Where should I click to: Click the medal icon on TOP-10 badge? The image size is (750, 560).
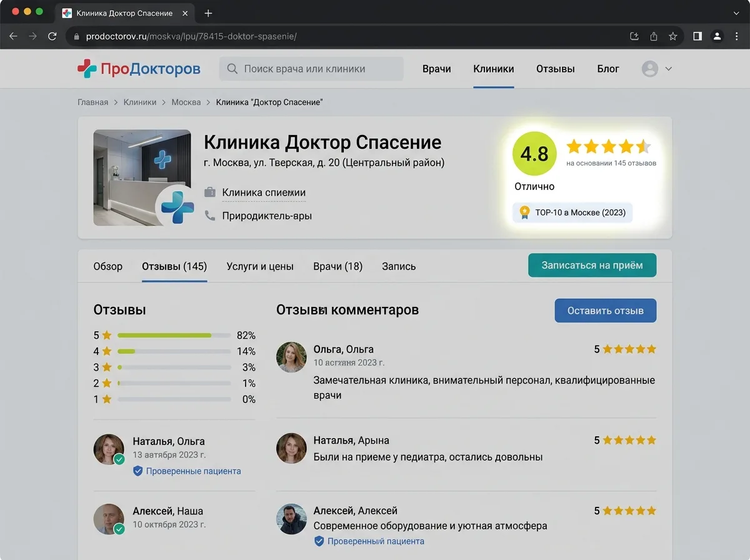(x=525, y=212)
